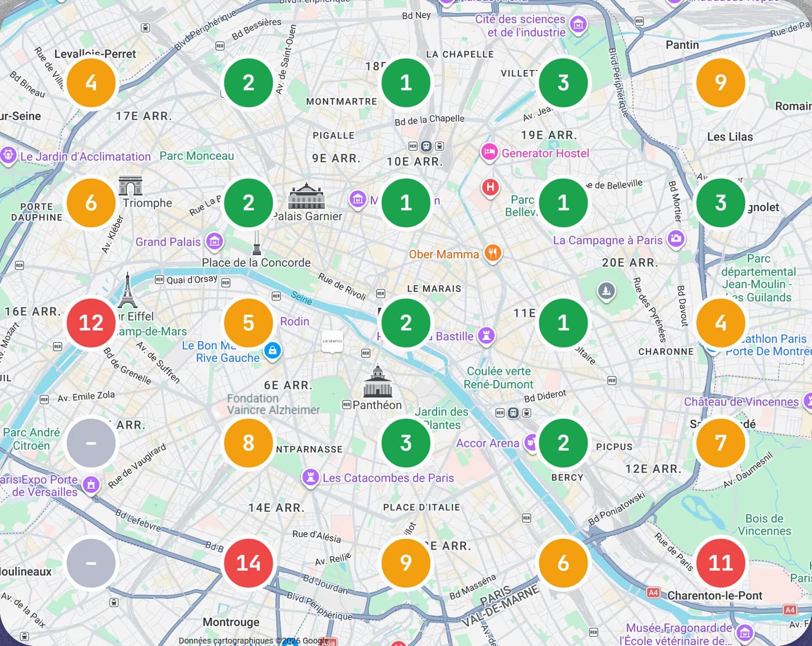Select the 'Château de Vincennes' label

(741, 402)
